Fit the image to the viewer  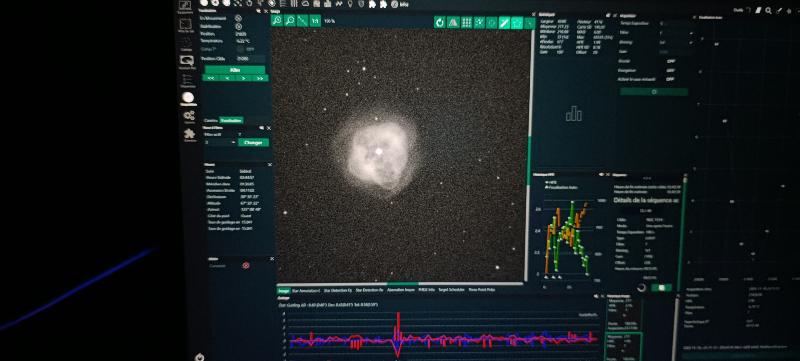tap(303, 21)
